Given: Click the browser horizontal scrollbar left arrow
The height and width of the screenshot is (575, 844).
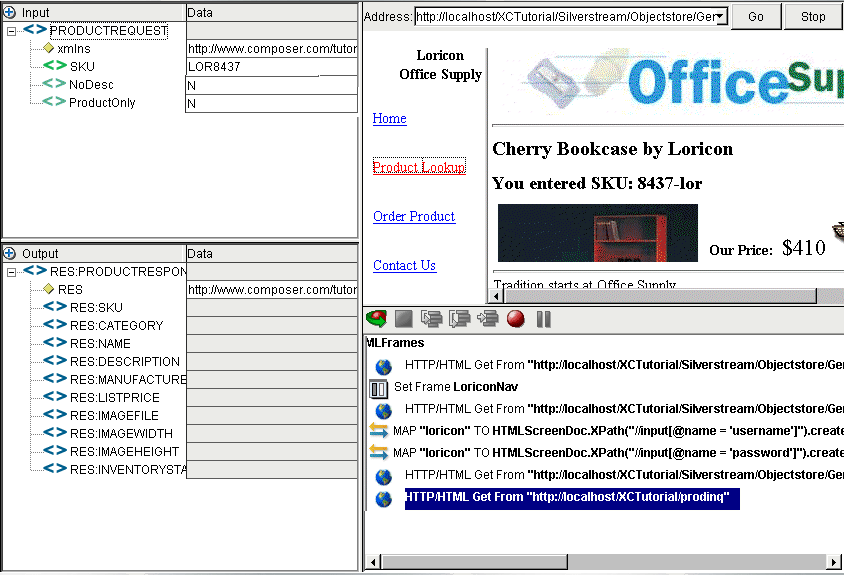Looking at the screenshot, I should 496,296.
